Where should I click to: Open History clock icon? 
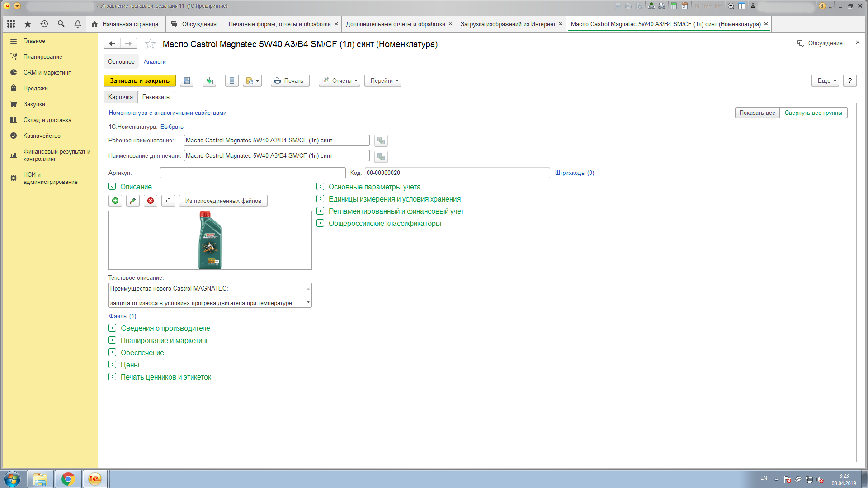pyautogui.click(x=44, y=24)
